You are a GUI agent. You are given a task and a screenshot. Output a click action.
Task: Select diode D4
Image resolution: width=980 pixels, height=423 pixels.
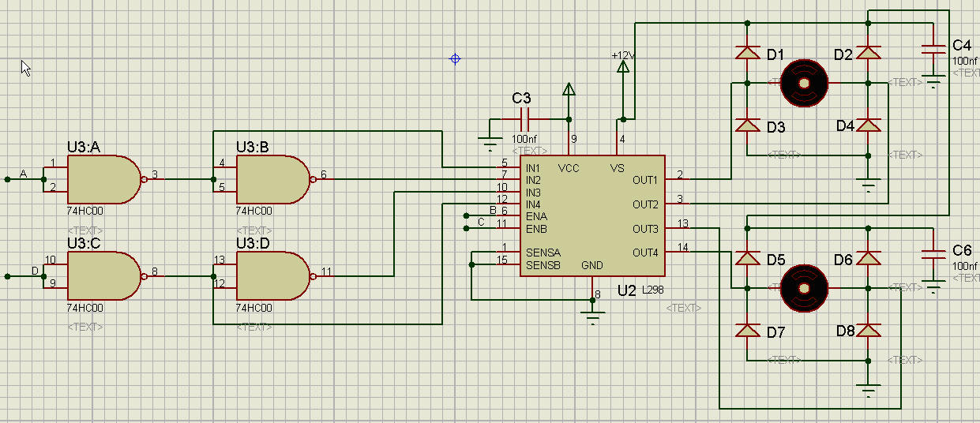pyautogui.click(x=869, y=125)
